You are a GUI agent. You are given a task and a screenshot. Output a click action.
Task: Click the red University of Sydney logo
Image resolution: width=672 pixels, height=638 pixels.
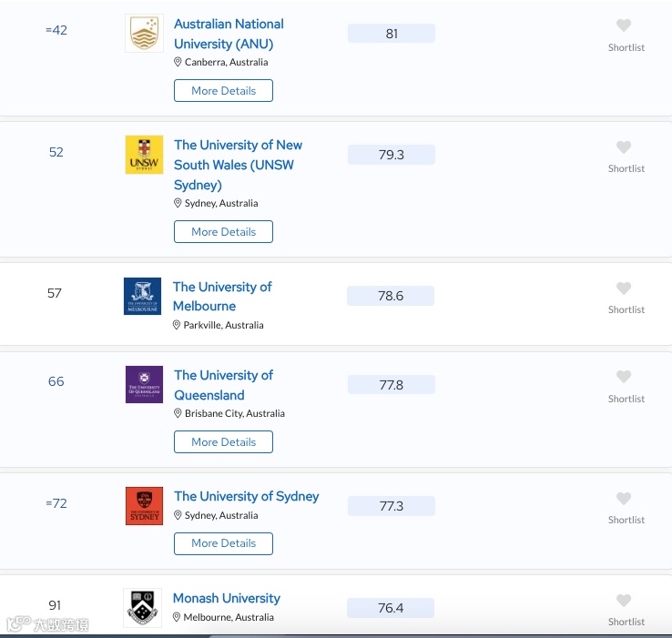pos(144,506)
